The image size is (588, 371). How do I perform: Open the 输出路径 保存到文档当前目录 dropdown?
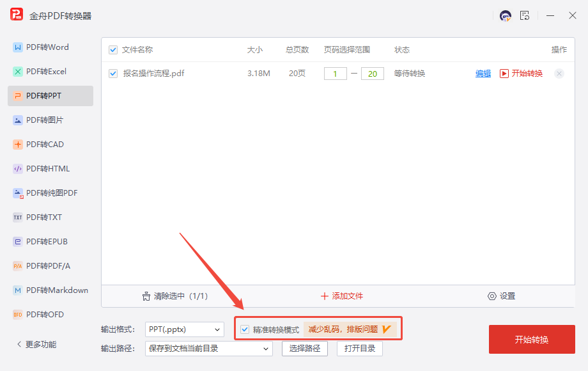pos(209,349)
